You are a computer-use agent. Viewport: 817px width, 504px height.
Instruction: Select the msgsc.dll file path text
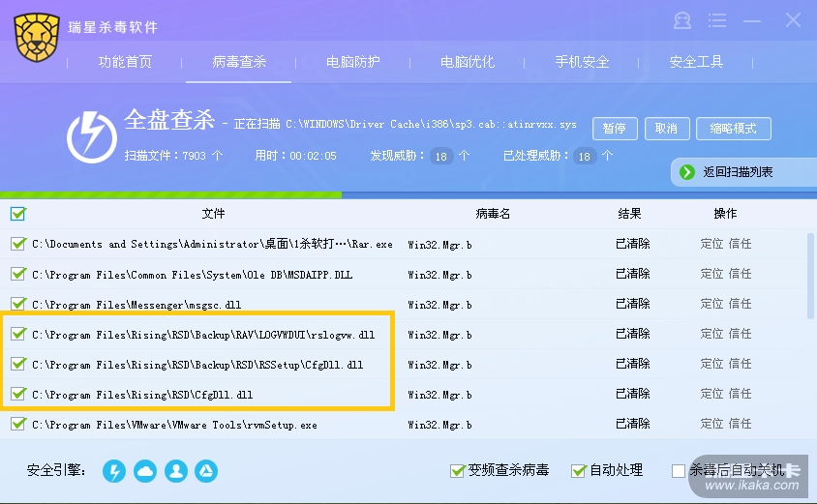[136, 305]
